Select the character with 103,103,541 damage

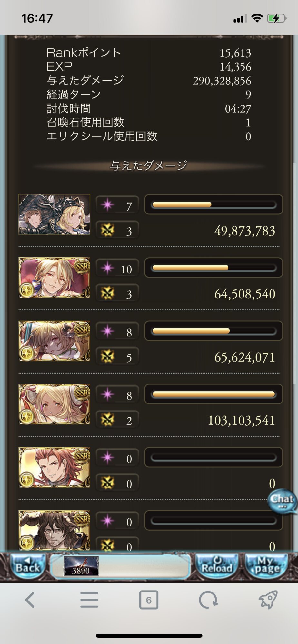coord(54,404)
